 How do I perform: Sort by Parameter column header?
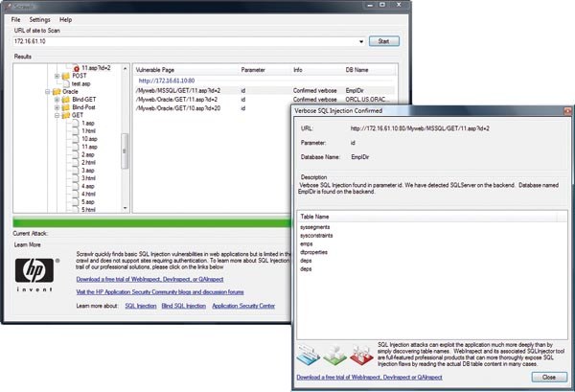(265, 70)
